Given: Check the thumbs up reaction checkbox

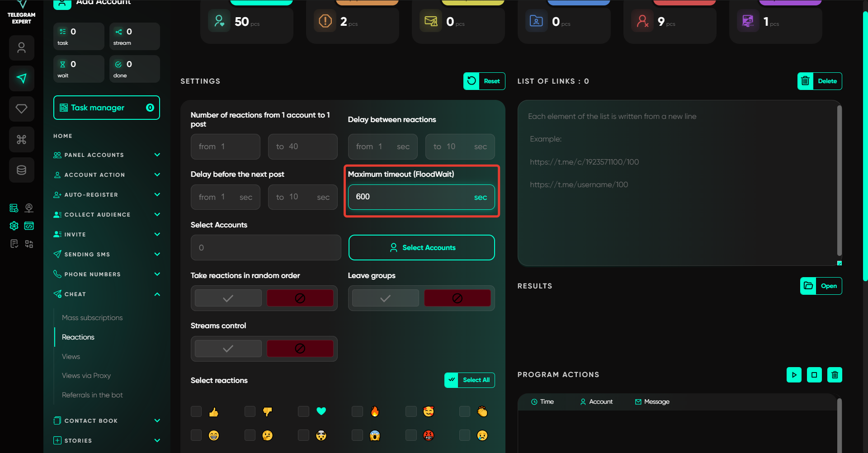Looking at the screenshot, I should [196, 411].
